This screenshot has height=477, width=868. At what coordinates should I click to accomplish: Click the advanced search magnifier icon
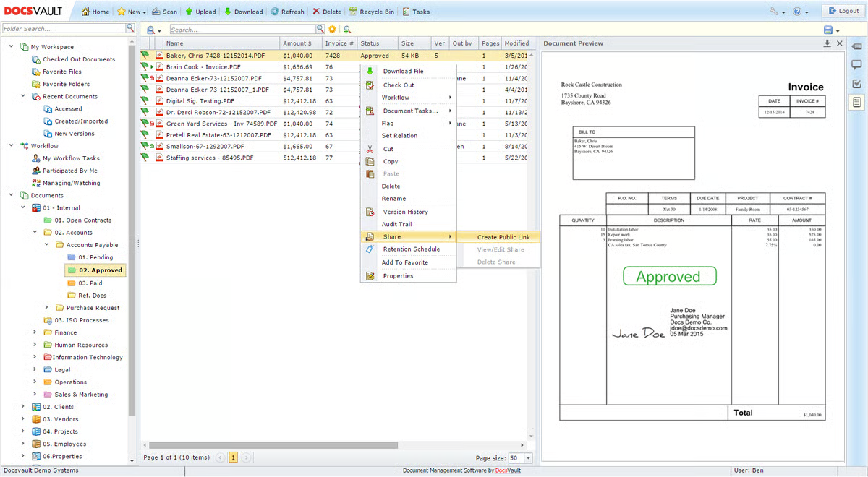[347, 29]
